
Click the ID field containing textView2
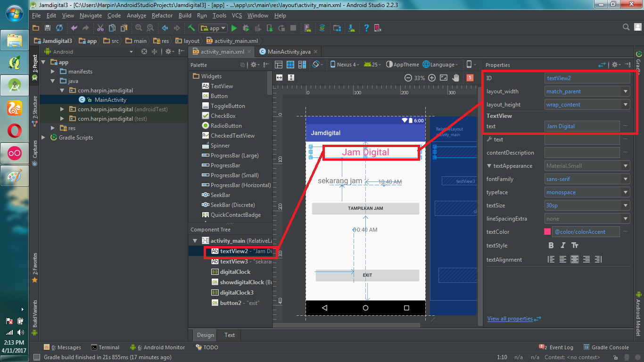click(x=587, y=78)
